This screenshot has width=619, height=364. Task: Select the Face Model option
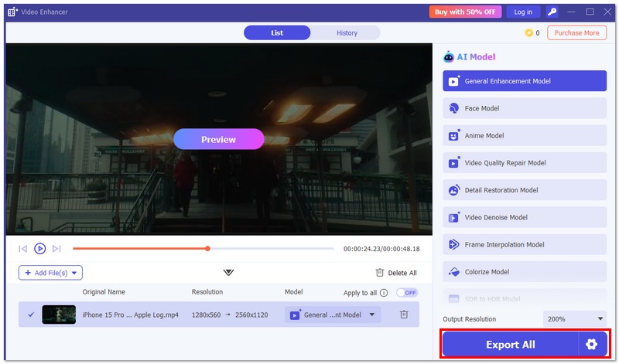click(525, 108)
